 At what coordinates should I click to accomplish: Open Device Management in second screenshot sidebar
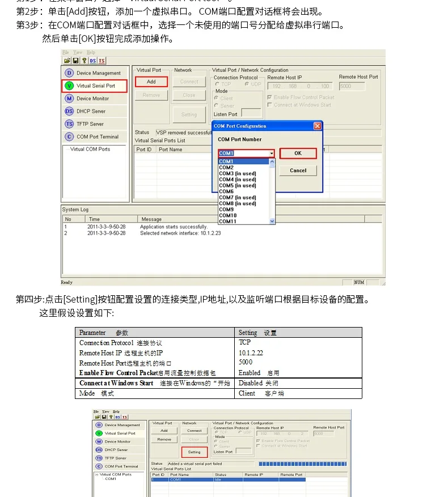coord(119,425)
